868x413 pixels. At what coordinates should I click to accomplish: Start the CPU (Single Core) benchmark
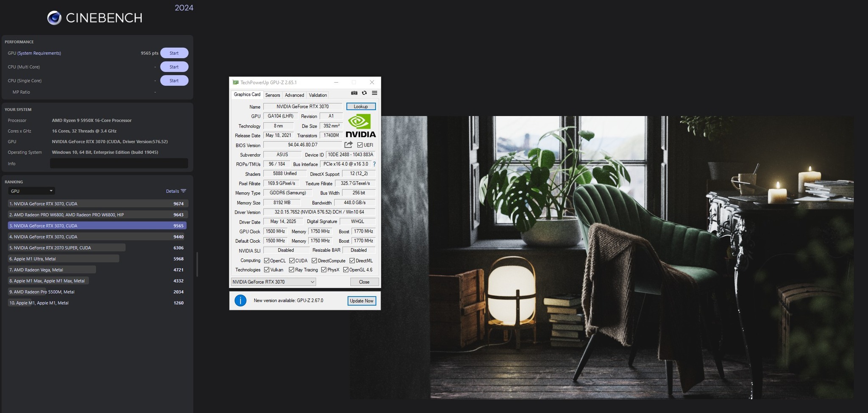click(x=174, y=80)
